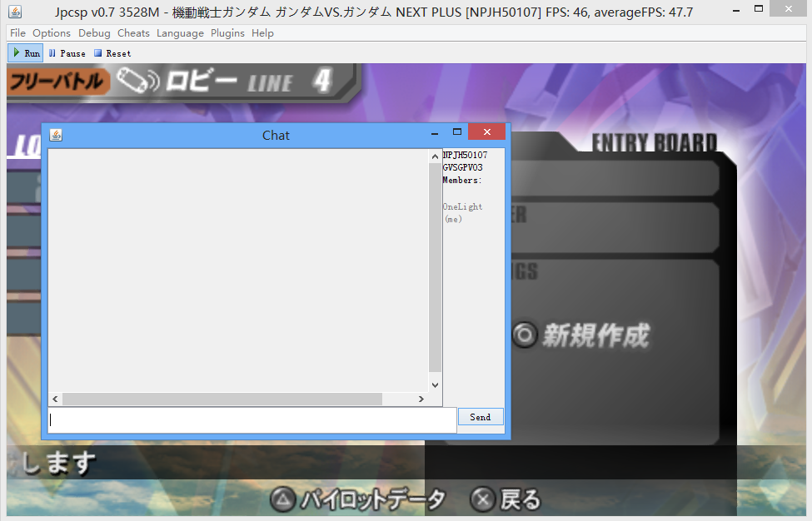Image resolution: width=812 pixels, height=521 pixels.
Task: Open the Options menu
Action: tap(52, 33)
